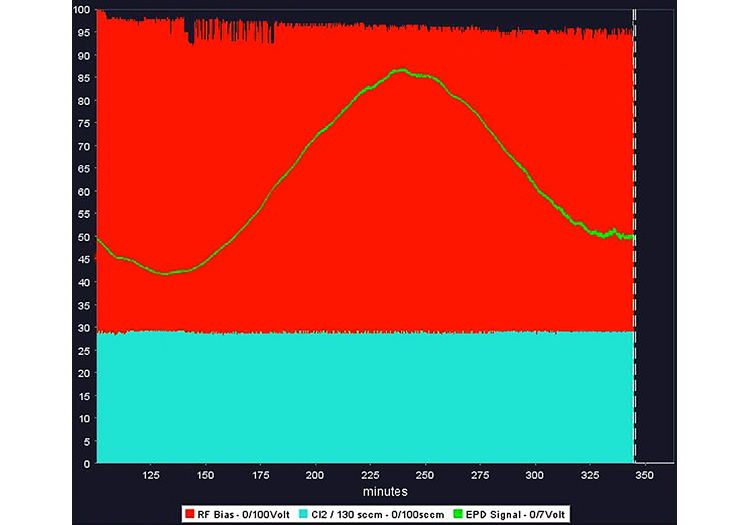This screenshot has width=750, height=525.
Task: Click the x-axis tick label 175
Action: [261, 475]
